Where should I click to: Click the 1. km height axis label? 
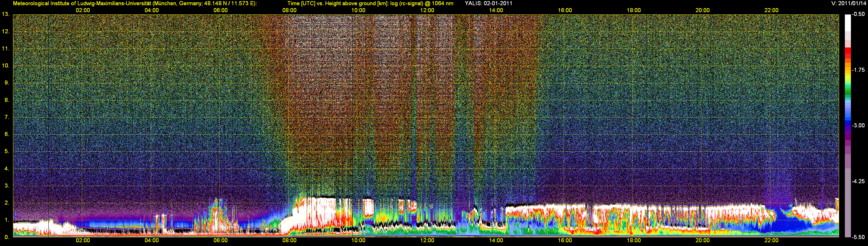pyautogui.click(x=7, y=220)
